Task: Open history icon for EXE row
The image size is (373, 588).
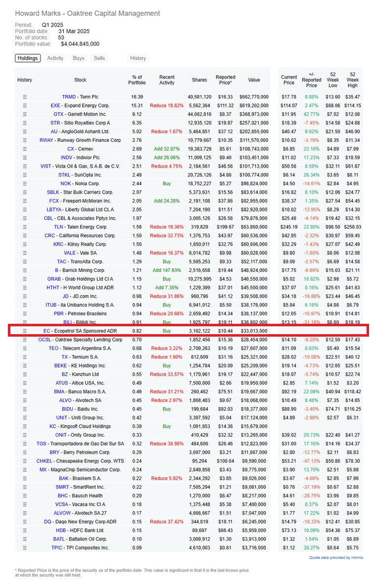Action: pos(25,105)
